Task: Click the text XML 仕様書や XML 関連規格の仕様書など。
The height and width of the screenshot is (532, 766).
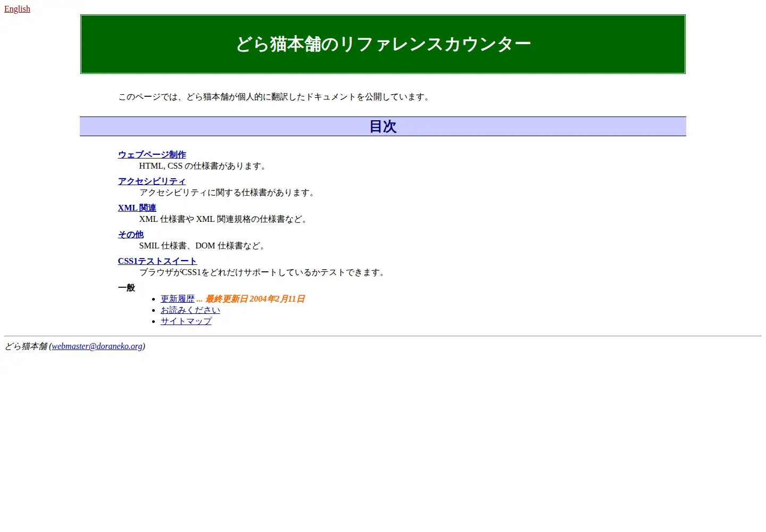Action: 224,219
